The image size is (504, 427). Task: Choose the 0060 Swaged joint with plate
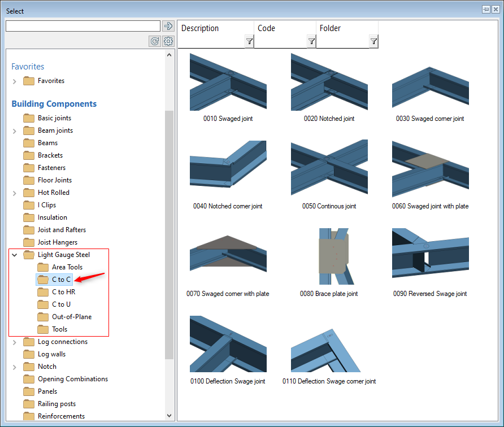(430, 169)
